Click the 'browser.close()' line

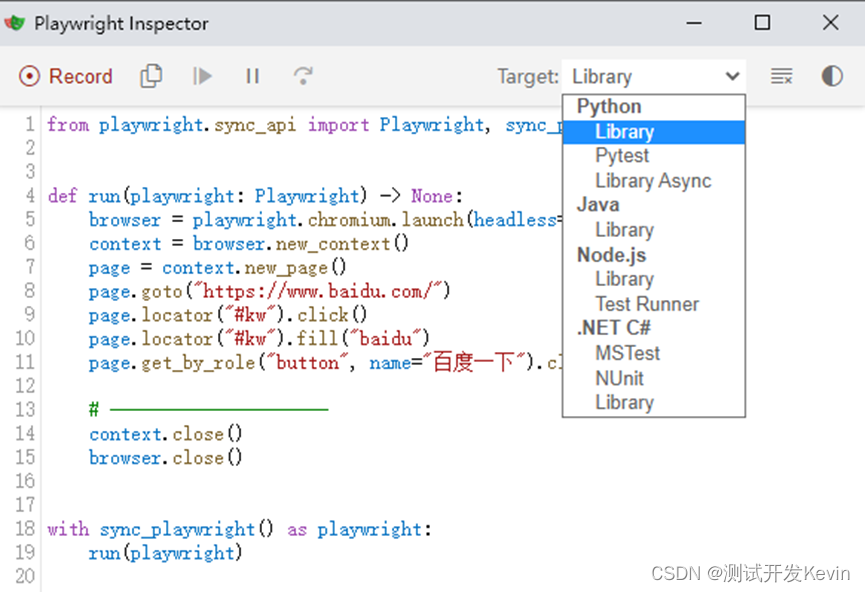[165, 458]
